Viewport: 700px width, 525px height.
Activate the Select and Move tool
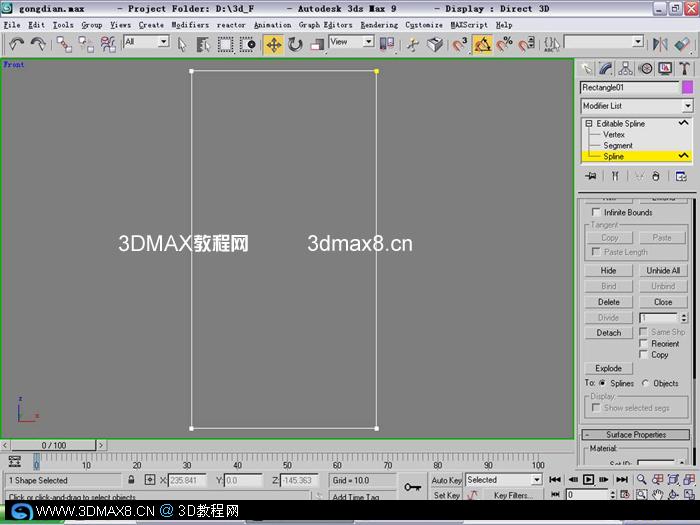point(273,44)
